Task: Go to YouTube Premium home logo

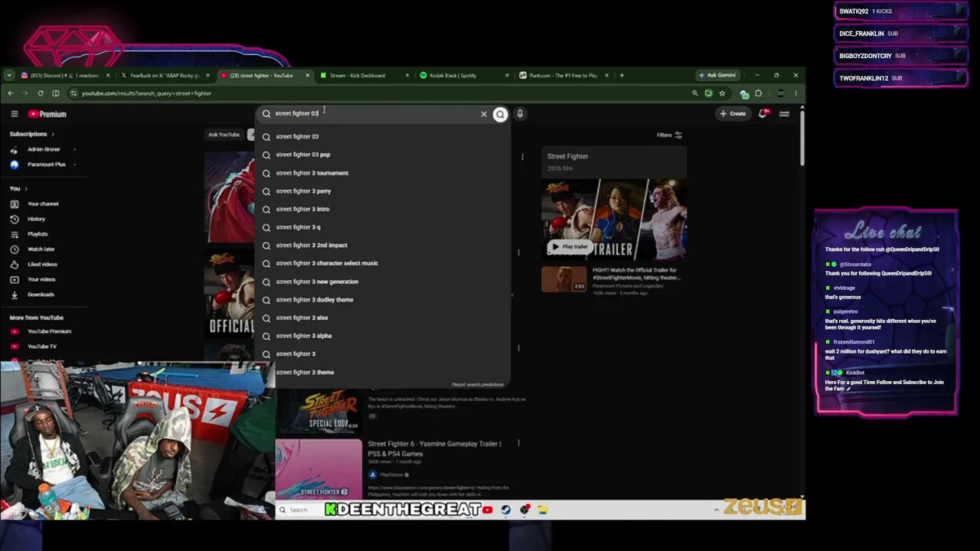Action: tap(47, 114)
